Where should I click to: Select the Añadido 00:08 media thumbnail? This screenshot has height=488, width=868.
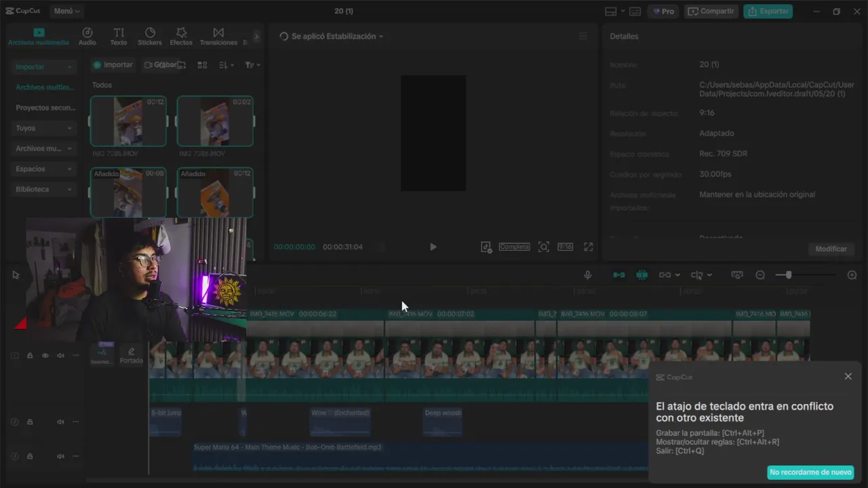(128, 192)
